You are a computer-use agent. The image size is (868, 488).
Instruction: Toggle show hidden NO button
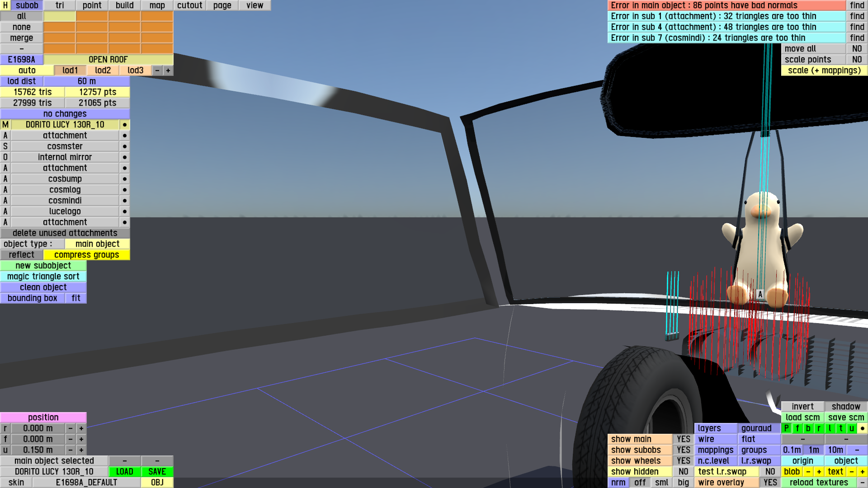(x=683, y=472)
